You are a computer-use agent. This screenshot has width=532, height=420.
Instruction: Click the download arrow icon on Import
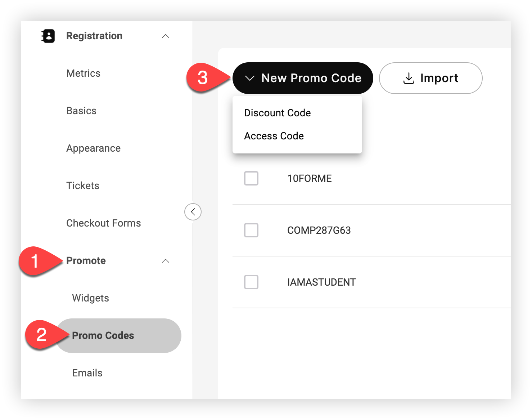pos(409,78)
